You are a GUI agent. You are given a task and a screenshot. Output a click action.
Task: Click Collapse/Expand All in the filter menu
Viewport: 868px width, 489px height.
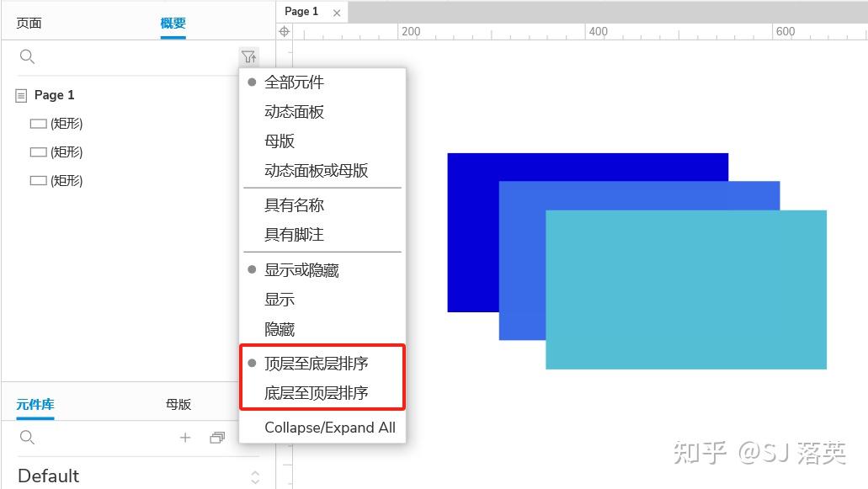tap(331, 428)
